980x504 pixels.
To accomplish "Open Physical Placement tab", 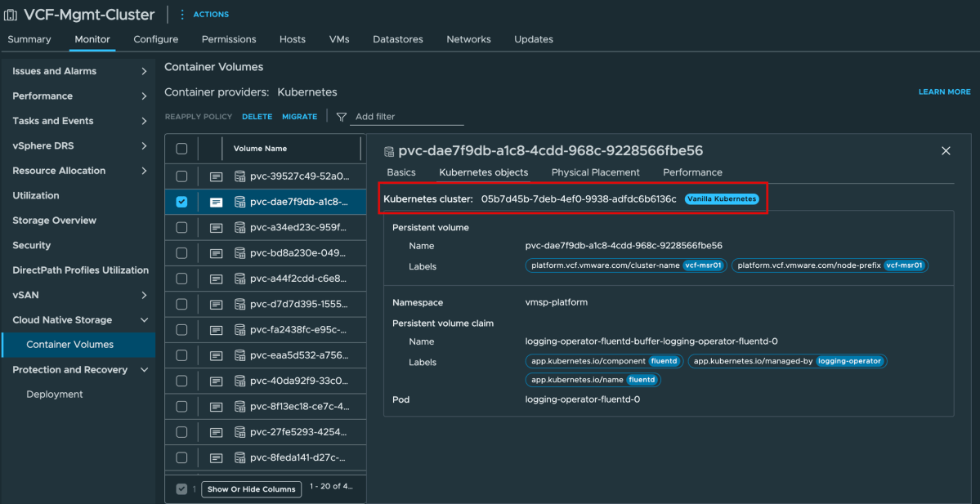I will [x=595, y=172].
